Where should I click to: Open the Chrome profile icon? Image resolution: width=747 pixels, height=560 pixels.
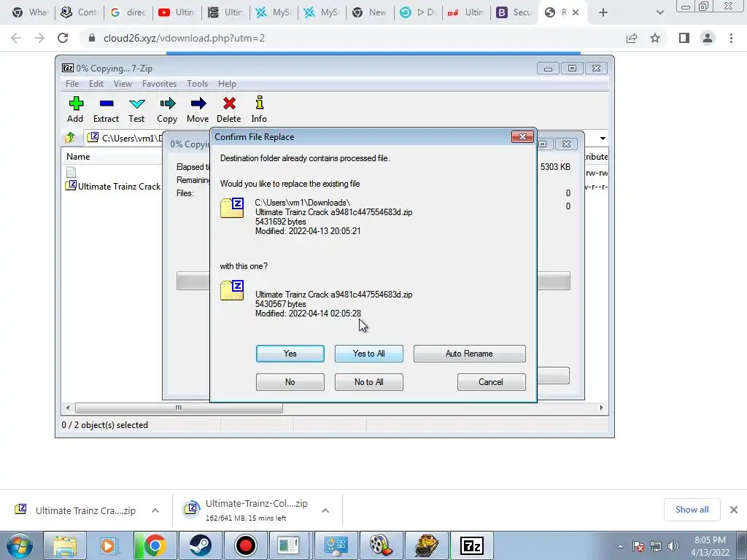pyautogui.click(x=708, y=38)
